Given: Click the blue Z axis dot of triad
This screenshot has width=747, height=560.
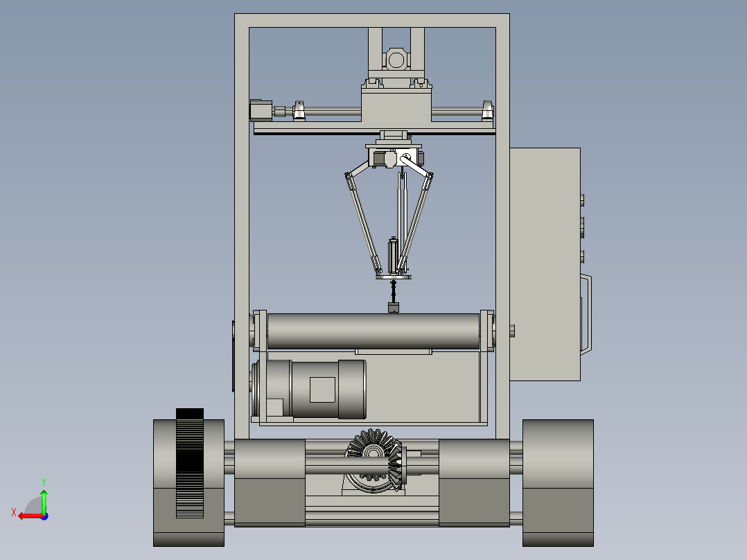Looking at the screenshot, I should click(x=44, y=516).
